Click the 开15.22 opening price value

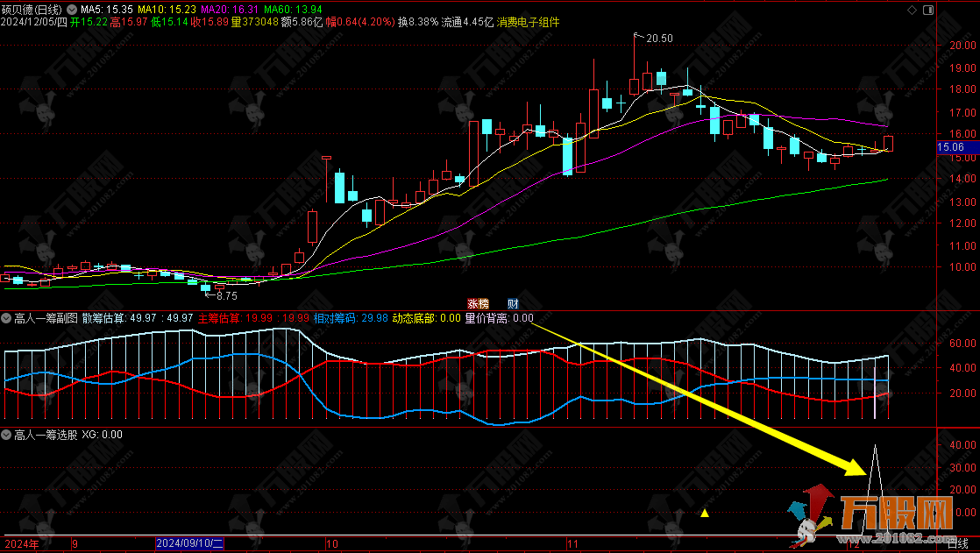pos(89,22)
